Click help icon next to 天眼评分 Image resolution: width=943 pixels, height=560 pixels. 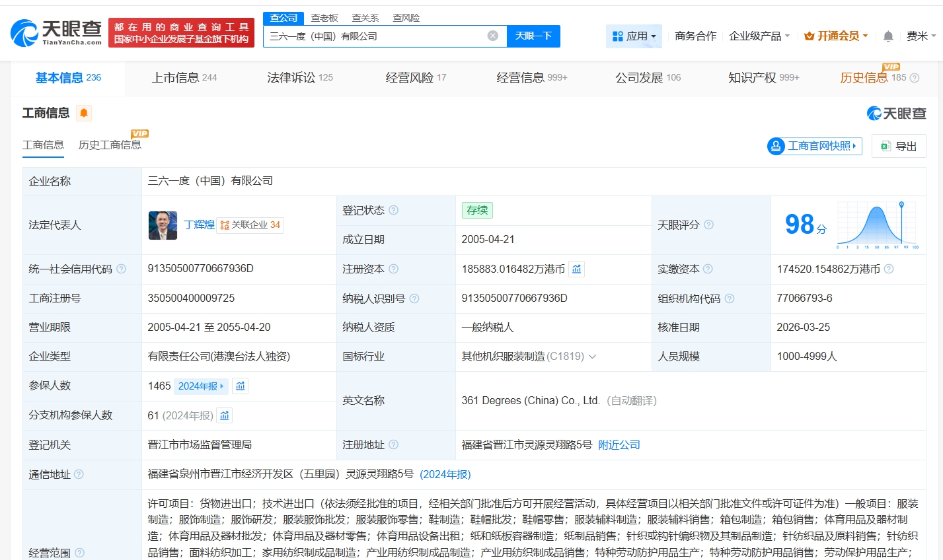(x=708, y=225)
